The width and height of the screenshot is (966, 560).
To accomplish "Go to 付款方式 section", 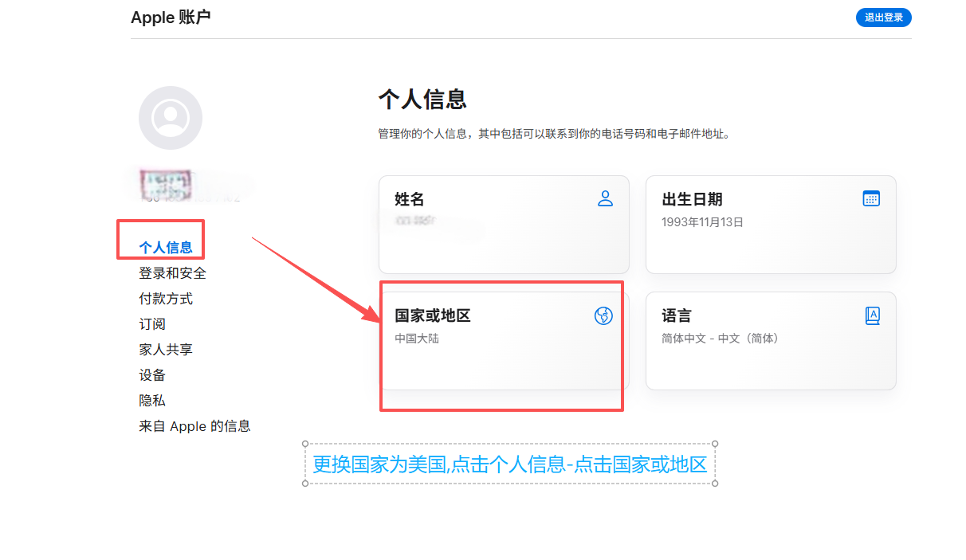I will [166, 299].
